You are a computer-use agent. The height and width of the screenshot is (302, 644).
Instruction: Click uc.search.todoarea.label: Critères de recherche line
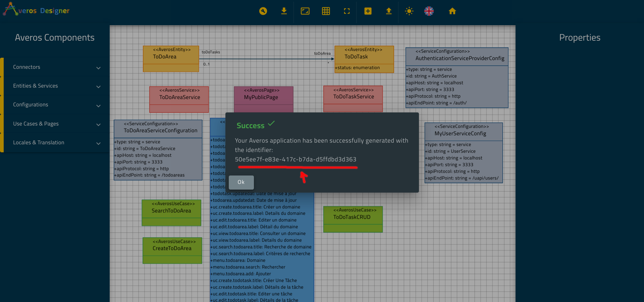(260, 254)
